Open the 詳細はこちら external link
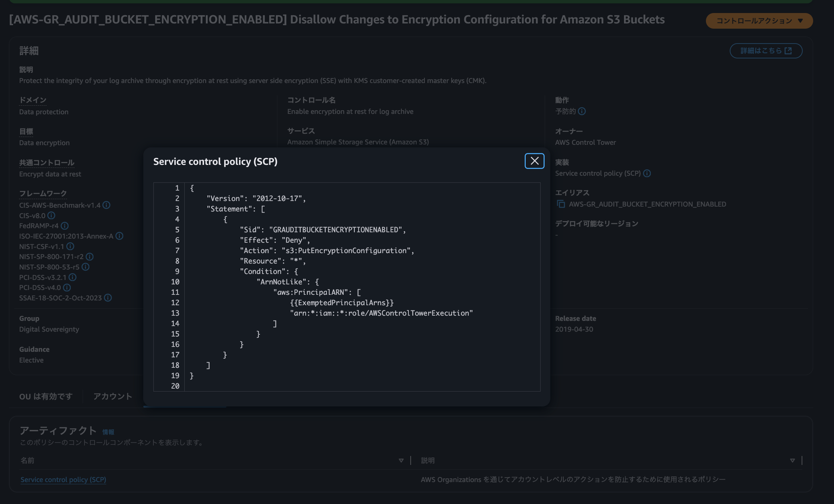 click(x=766, y=51)
